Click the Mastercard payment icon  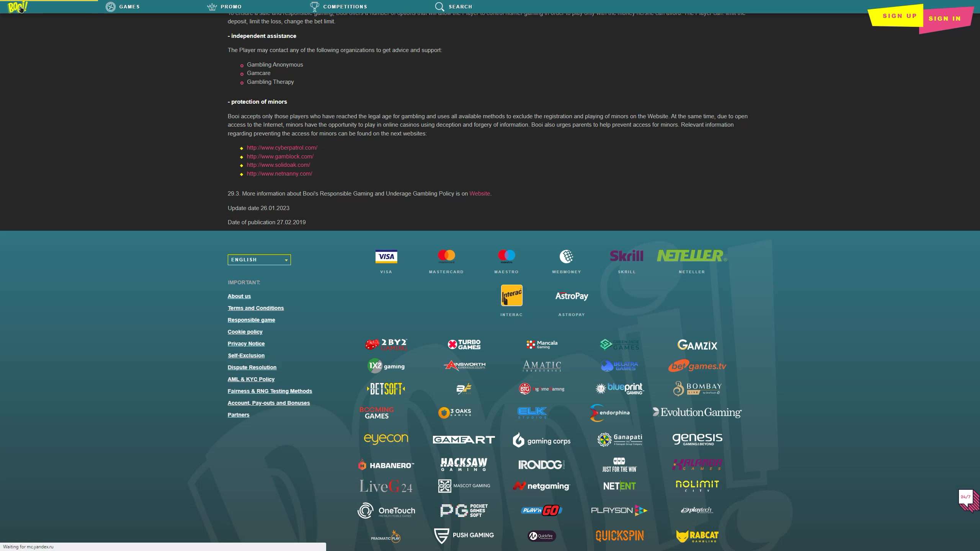coord(446,256)
